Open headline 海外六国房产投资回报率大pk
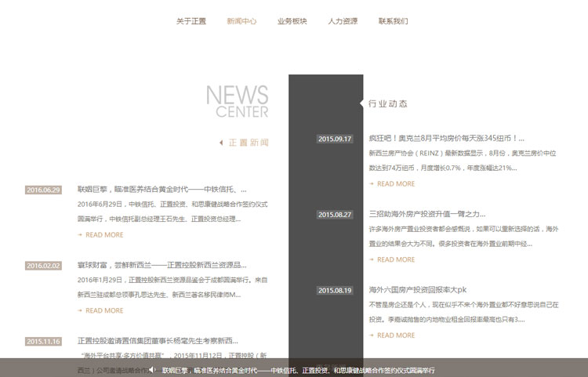This screenshot has width=588, height=377. click(x=418, y=290)
